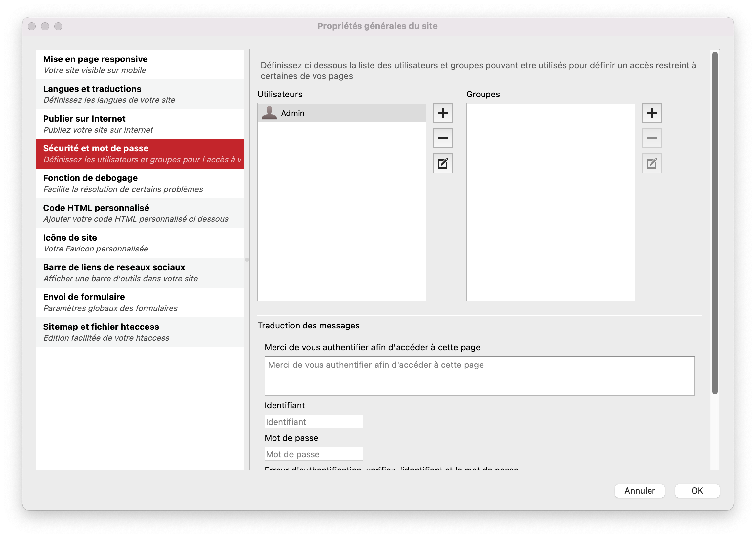The width and height of the screenshot is (756, 538).
Task: Open Icône de site settings
Action: (140, 243)
